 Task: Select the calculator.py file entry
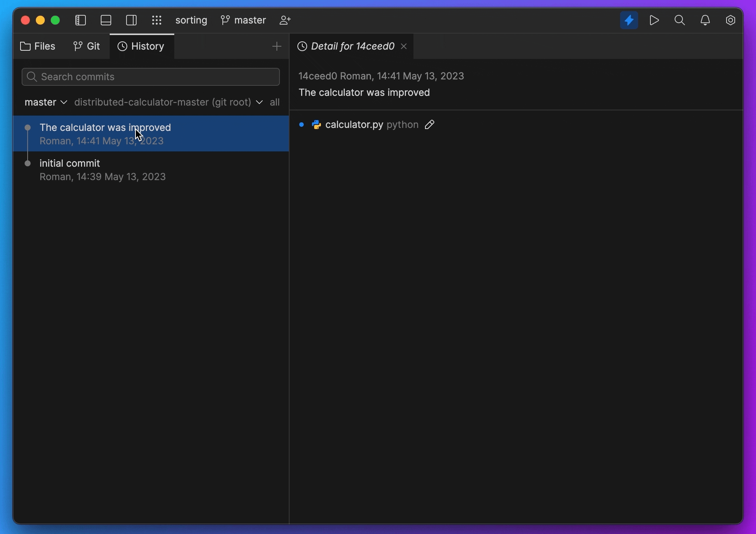(354, 124)
